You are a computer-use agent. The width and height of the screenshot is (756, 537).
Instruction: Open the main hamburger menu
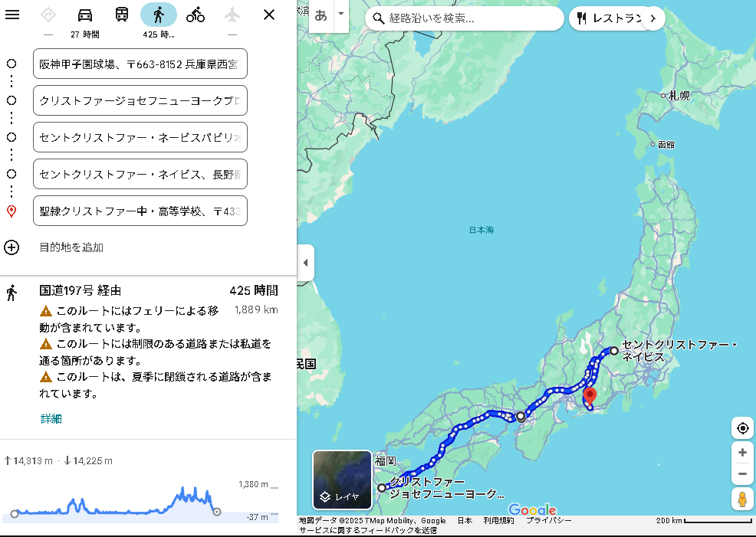pyautogui.click(x=12, y=15)
